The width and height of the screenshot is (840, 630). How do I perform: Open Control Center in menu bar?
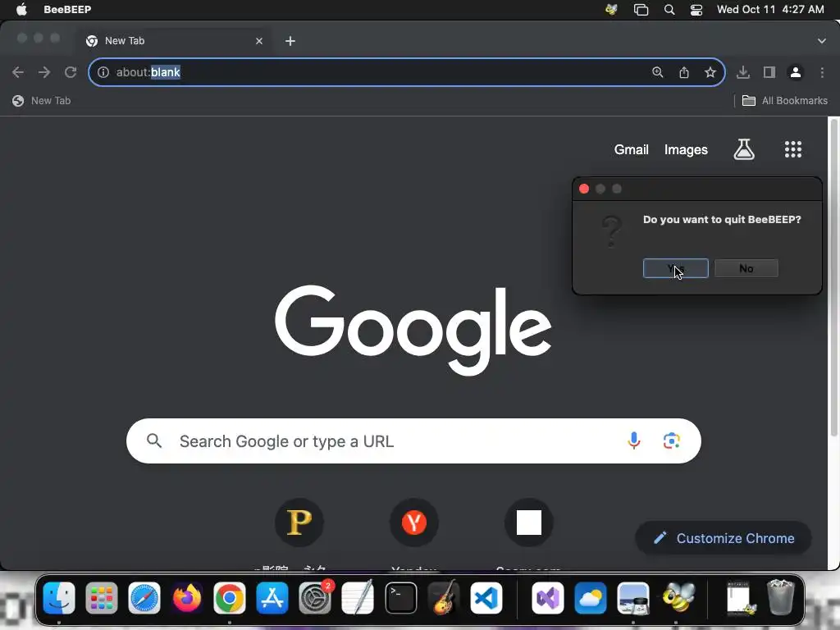coord(696,9)
